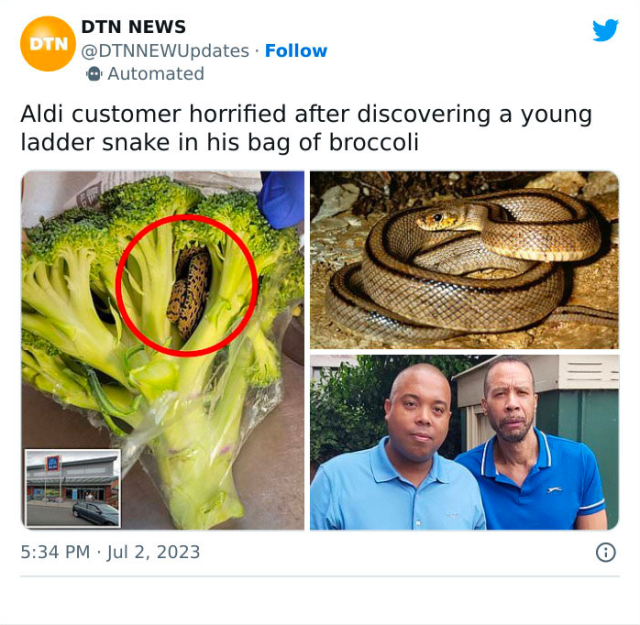Screen dimensions: 640x625
Task: Click the Twitter bird logo
Action: 605,30
